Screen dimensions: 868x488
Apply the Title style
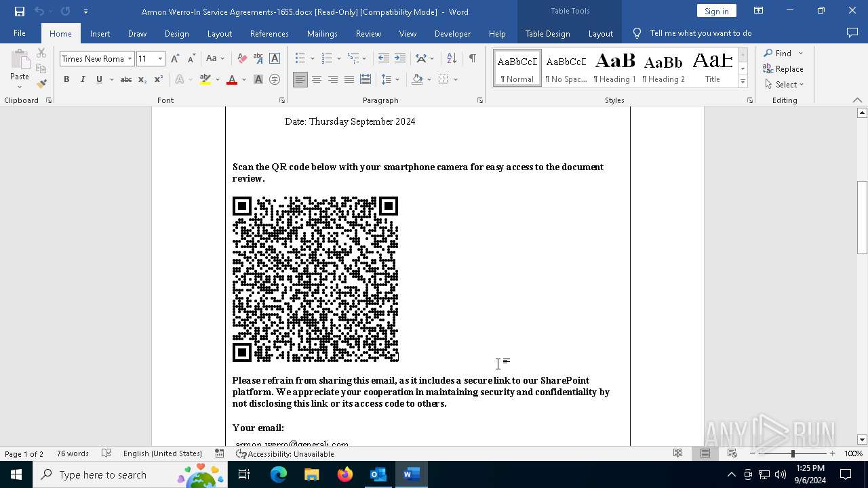[x=713, y=68]
